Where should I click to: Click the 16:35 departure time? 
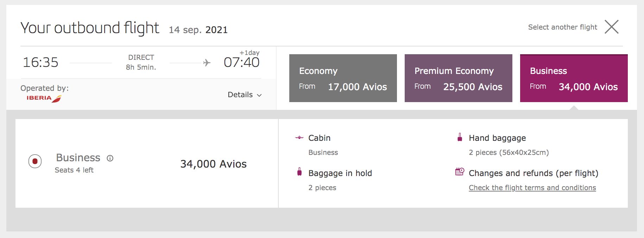tap(40, 62)
